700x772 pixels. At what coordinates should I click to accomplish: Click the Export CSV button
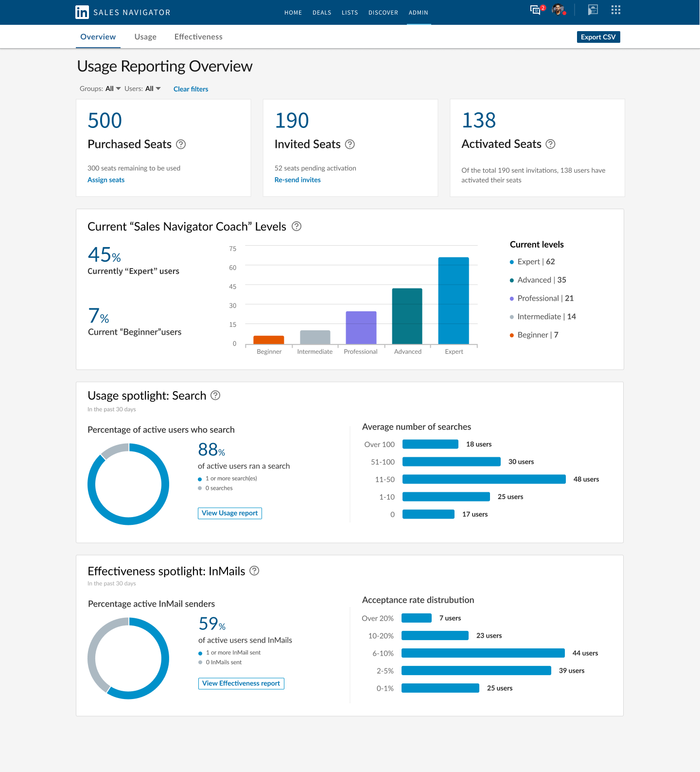point(598,37)
